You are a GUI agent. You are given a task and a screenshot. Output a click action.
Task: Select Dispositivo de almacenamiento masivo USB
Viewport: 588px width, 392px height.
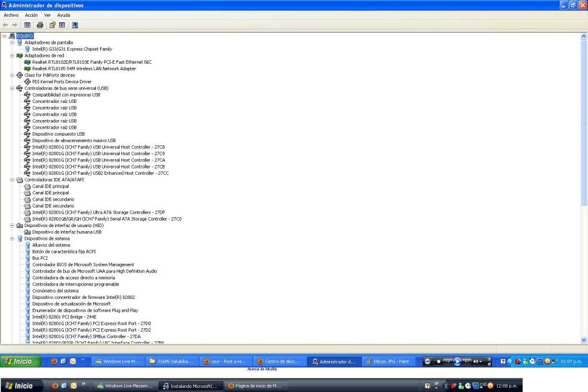pos(74,141)
